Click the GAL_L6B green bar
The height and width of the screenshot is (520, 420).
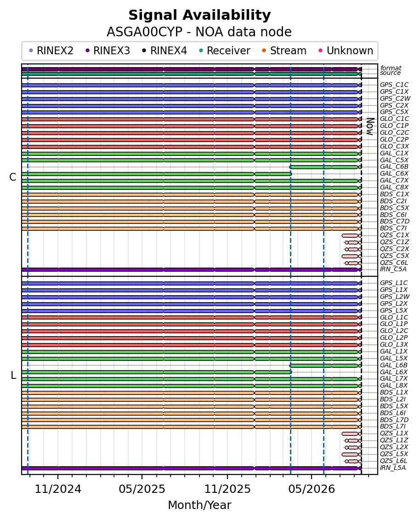click(324, 366)
